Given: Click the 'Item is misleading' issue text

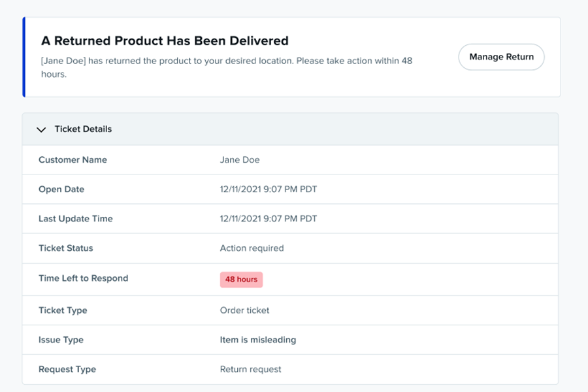Looking at the screenshot, I should (258, 340).
